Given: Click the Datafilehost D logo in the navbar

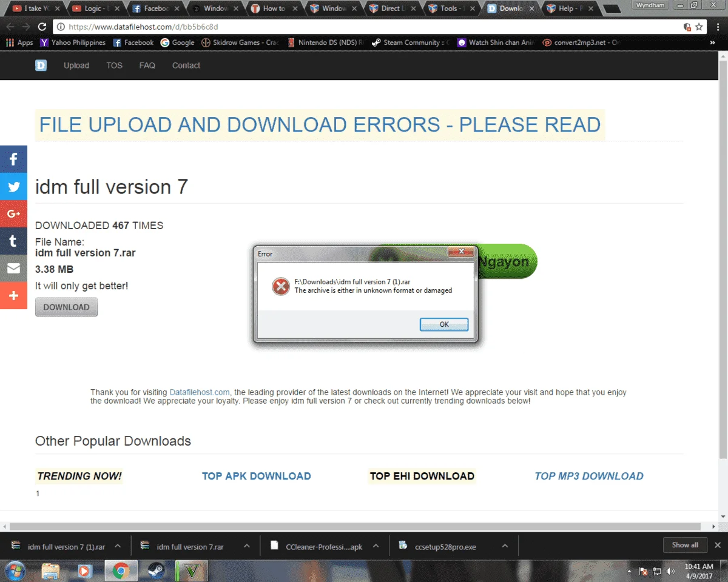Looking at the screenshot, I should click(41, 65).
